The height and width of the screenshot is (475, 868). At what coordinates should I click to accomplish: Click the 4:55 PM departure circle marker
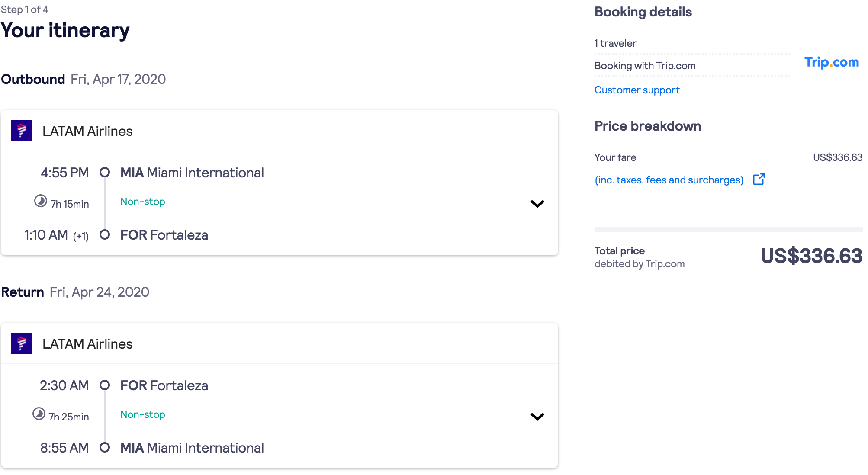pos(105,173)
